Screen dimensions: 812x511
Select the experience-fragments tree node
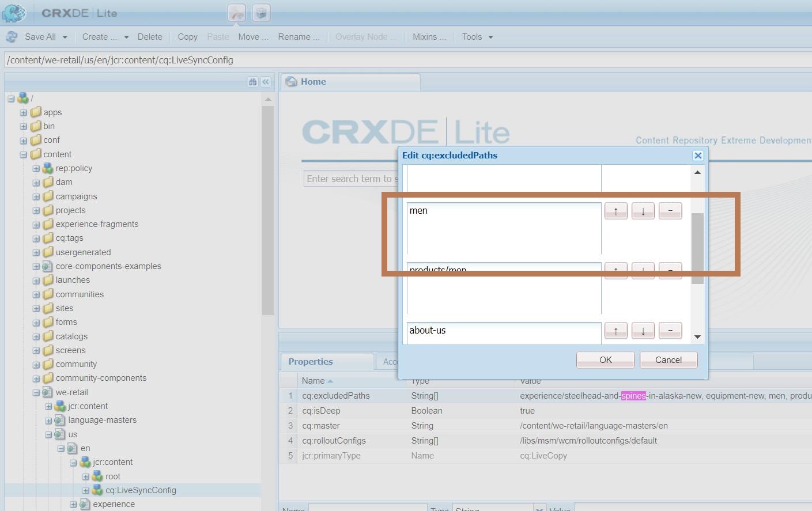97,224
